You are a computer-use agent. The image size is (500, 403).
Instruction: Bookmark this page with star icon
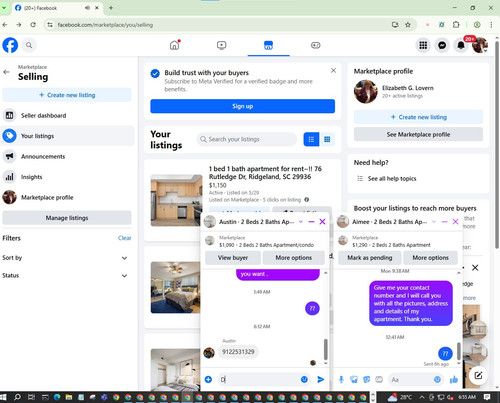tap(408, 25)
